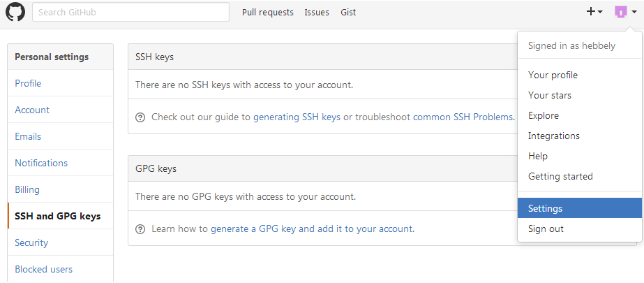The height and width of the screenshot is (283, 644).
Task: Go to Issues in top navigation
Action: (x=317, y=12)
